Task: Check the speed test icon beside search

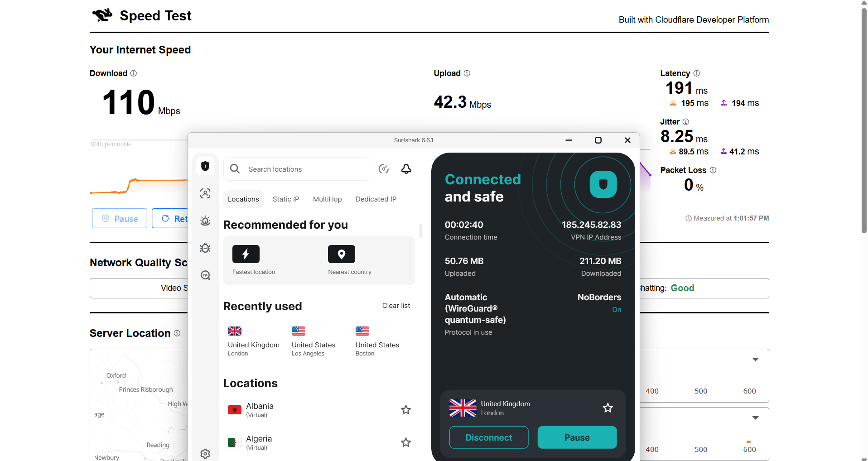Action: tap(383, 168)
